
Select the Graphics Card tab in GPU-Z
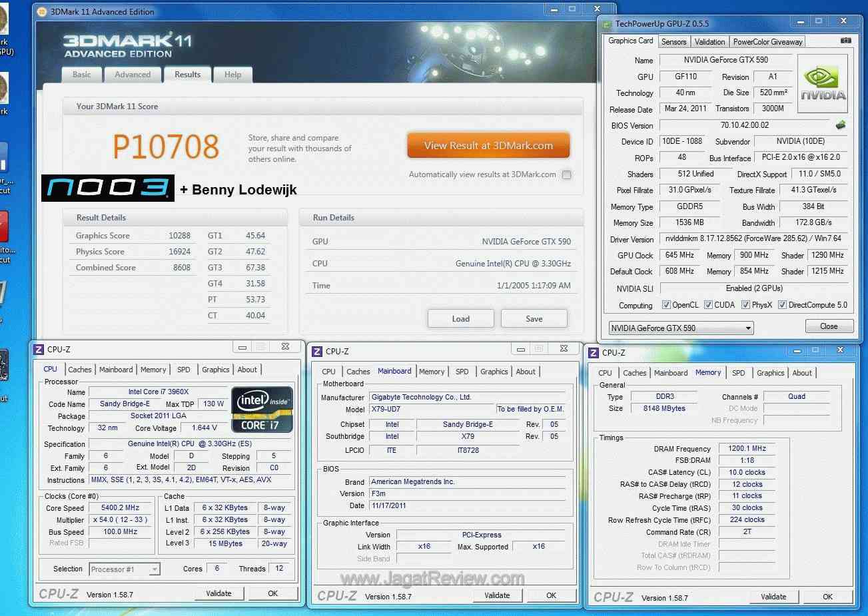[x=631, y=41]
